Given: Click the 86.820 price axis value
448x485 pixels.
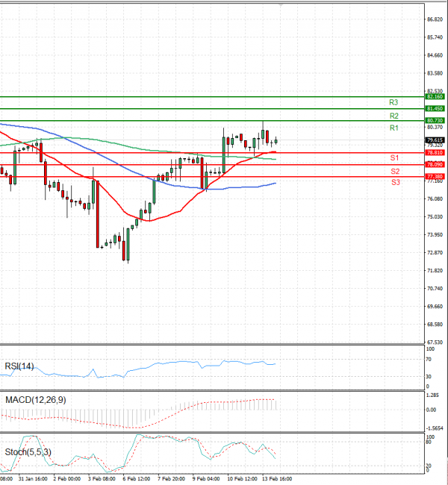Looking at the screenshot, I should pos(435,19).
